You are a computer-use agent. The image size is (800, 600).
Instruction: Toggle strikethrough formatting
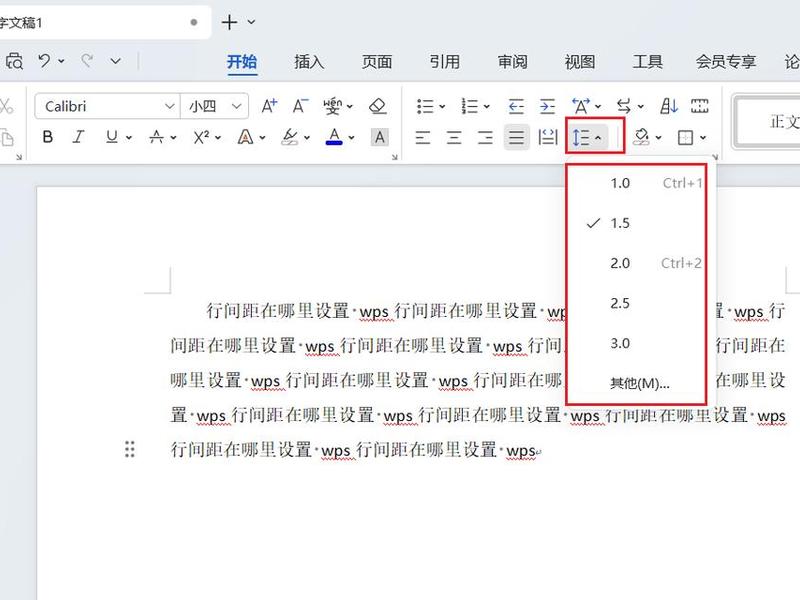tap(157, 137)
